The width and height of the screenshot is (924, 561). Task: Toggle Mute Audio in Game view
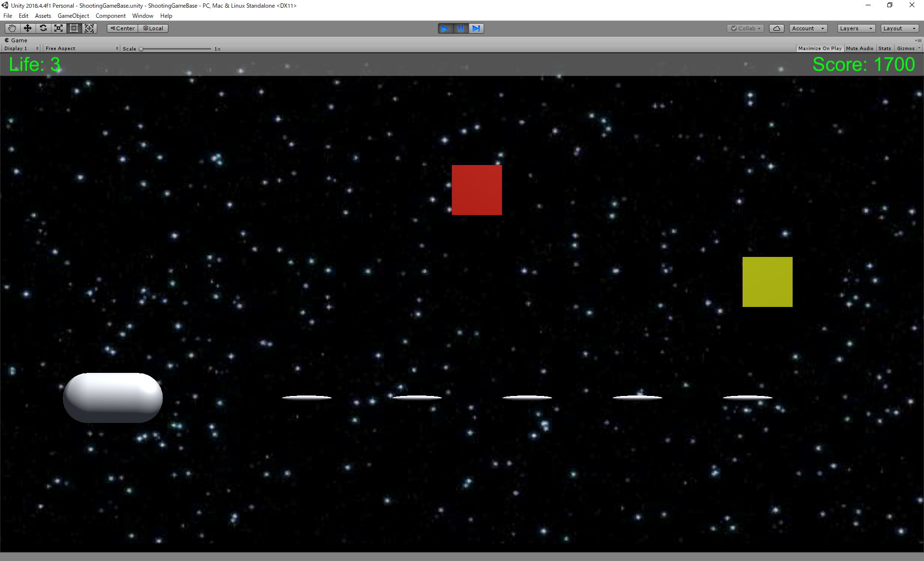click(859, 49)
